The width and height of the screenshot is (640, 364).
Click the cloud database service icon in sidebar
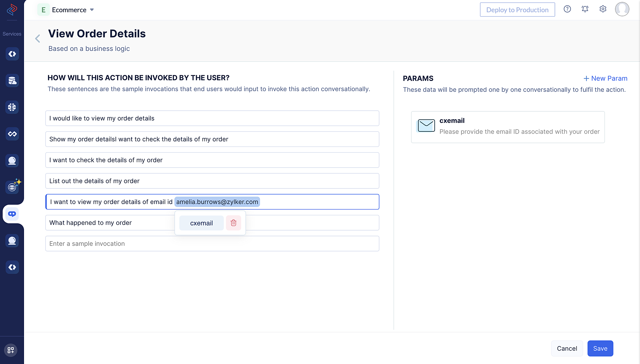click(x=12, y=81)
